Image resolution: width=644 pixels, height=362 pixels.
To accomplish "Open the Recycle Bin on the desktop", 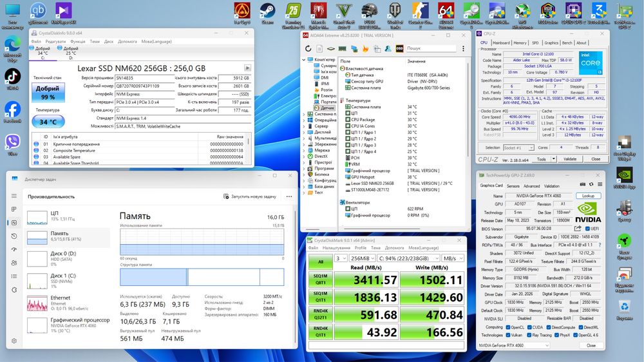I will (x=624, y=310).
